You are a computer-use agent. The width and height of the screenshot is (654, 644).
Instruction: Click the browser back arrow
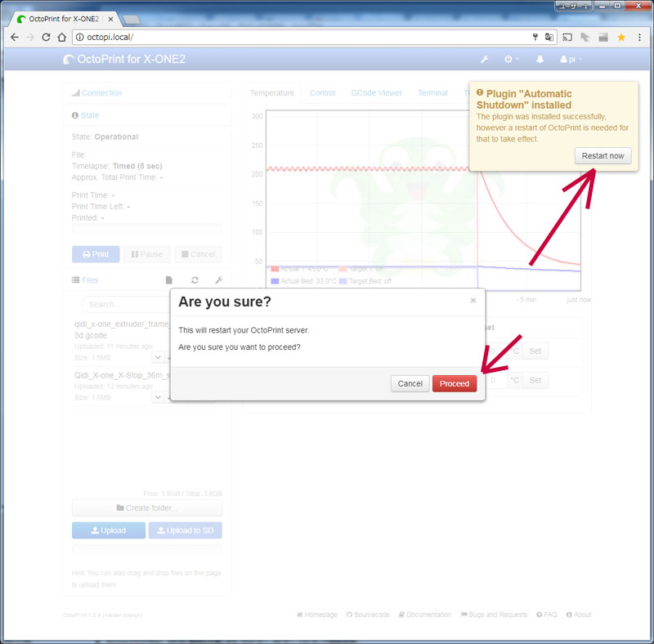coord(15,37)
